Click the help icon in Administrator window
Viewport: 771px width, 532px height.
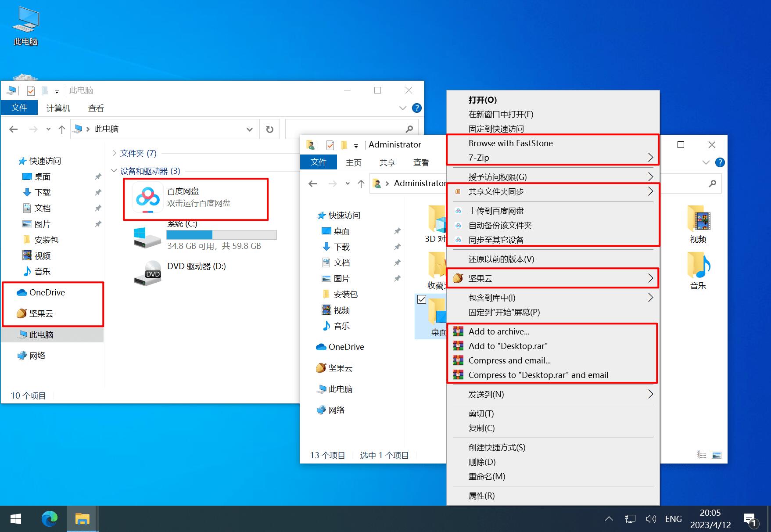[x=720, y=162]
